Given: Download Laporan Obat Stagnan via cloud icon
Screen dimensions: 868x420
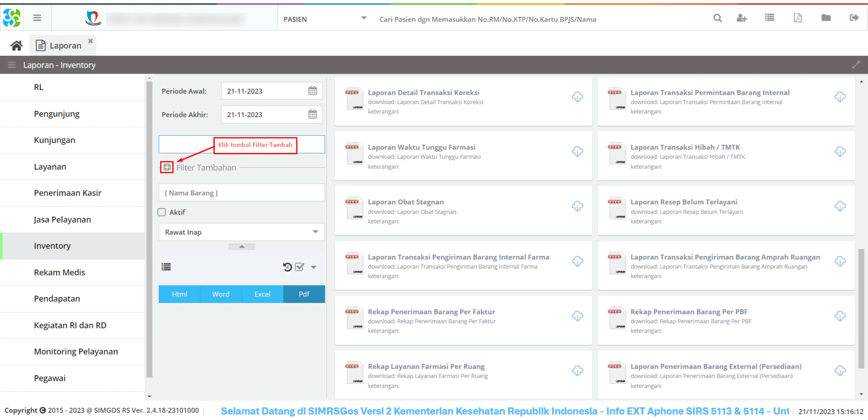Looking at the screenshot, I should point(577,206).
